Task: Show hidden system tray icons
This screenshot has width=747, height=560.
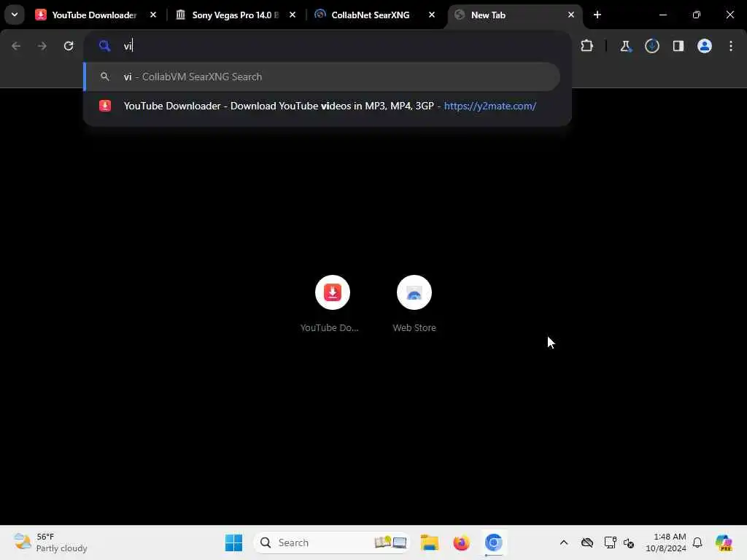Action: pyautogui.click(x=564, y=542)
